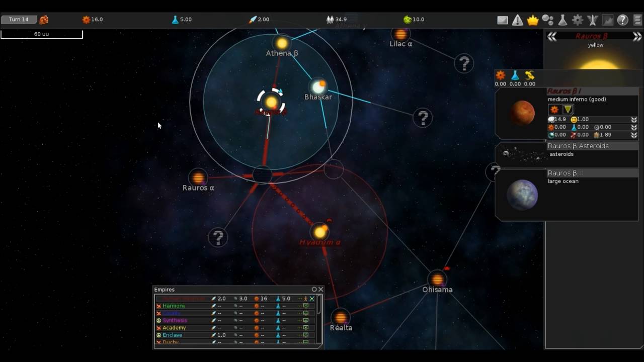Toggle peace status icon beside Enclave
This screenshot has height=362, width=644.
(158, 335)
